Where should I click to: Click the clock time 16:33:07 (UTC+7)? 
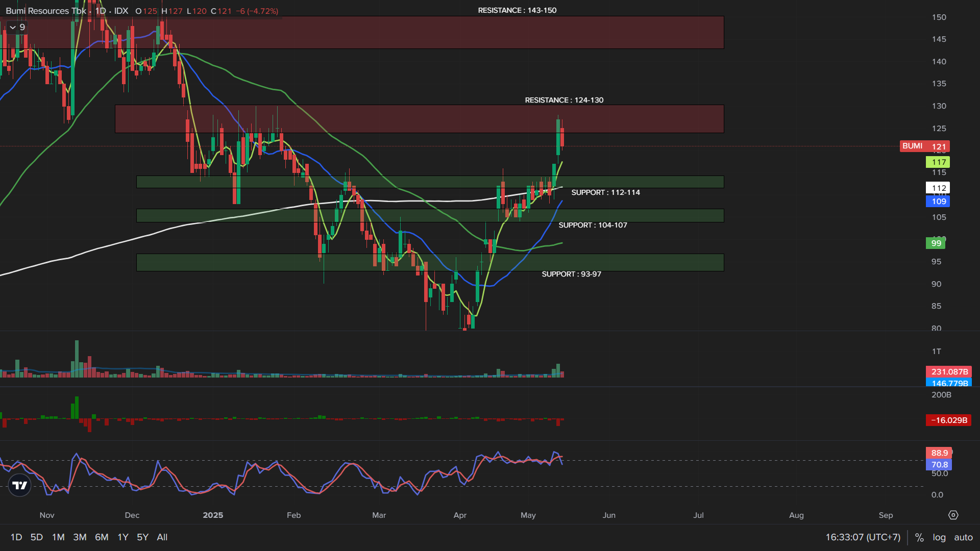pos(863,537)
